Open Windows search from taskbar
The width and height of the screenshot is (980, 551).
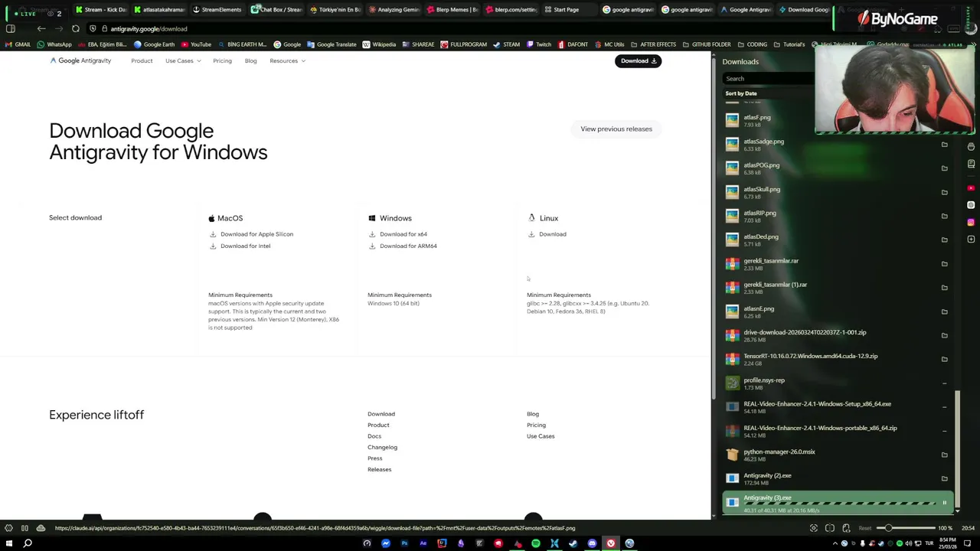[x=28, y=543]
